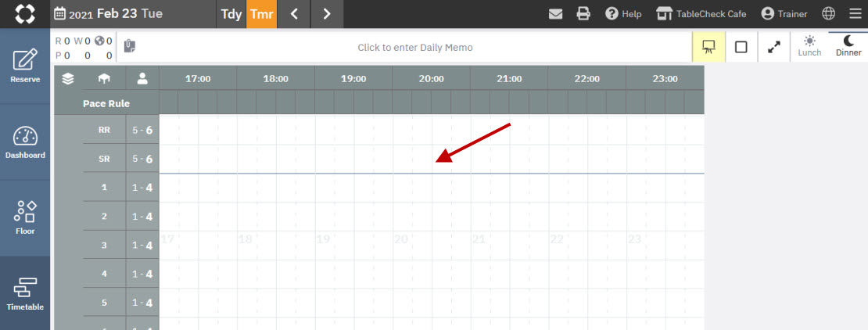
Task: Select table 5 row label
Action: pyautogui.click(x=104, y=303)
